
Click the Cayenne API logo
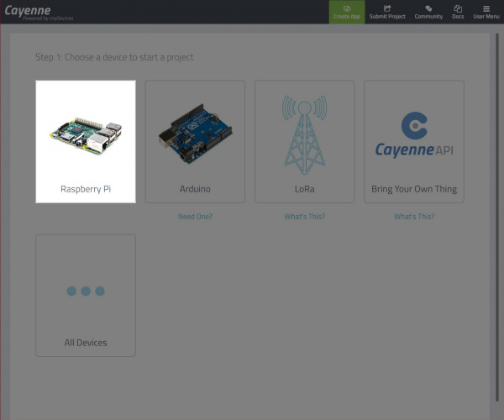point(414,134)
